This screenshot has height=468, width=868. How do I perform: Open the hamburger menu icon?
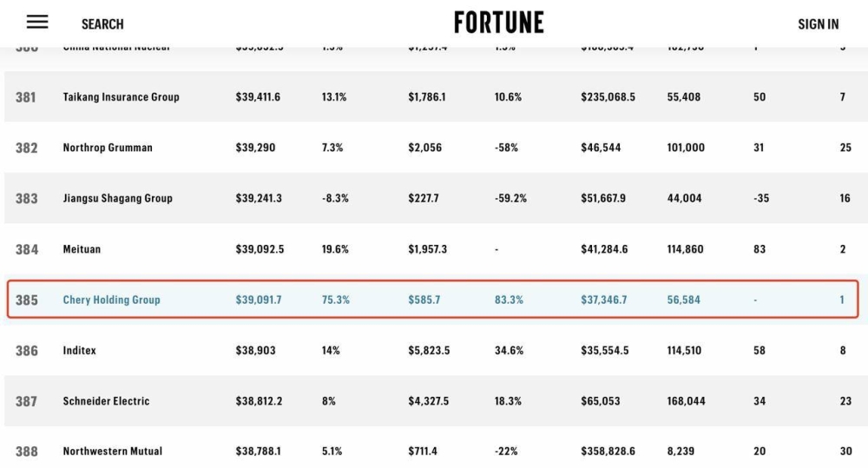coord(37,23)
